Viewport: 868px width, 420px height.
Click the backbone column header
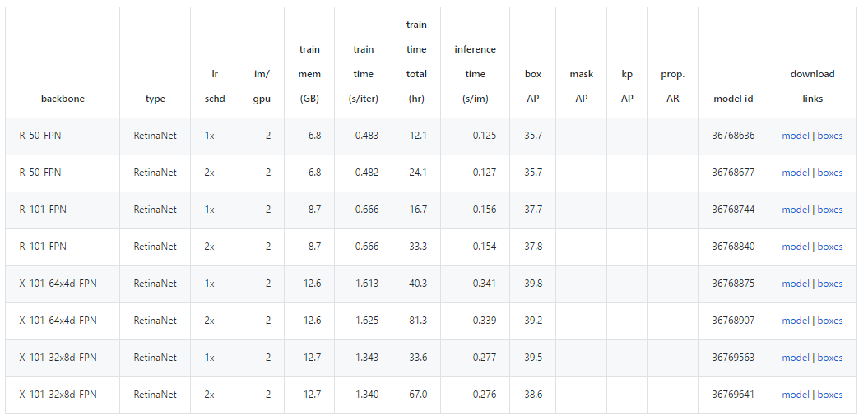point(63,99)
